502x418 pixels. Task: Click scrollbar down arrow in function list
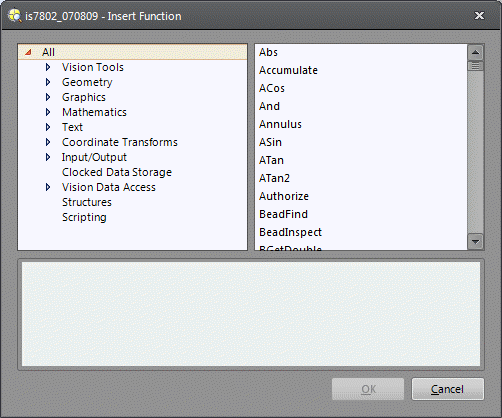[x=475, y=241]
